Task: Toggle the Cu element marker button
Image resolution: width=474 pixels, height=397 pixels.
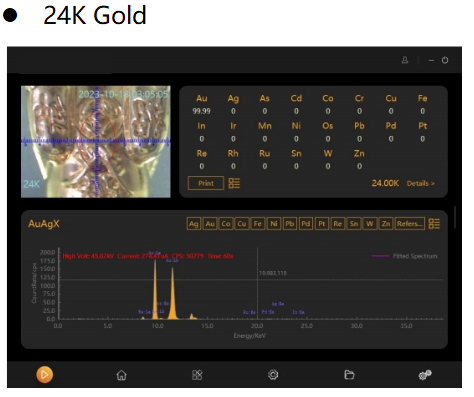Action: [242, 224]
